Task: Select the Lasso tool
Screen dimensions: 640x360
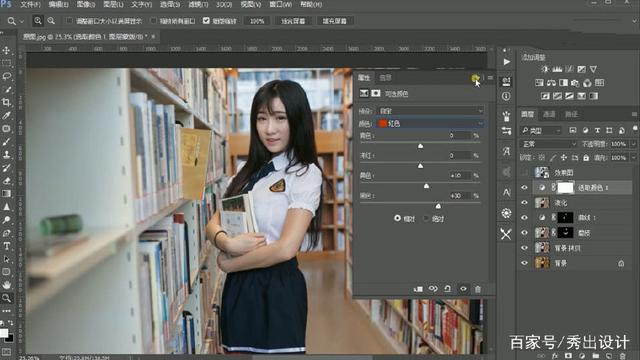Action: click(7, 76)
